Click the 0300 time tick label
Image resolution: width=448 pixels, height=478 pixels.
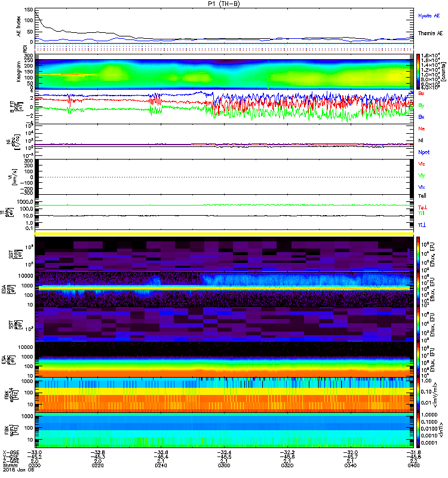click(x=224, y=465)
